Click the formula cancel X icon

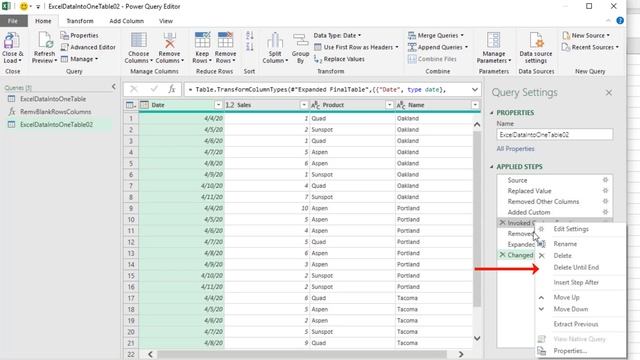point(133,89)
